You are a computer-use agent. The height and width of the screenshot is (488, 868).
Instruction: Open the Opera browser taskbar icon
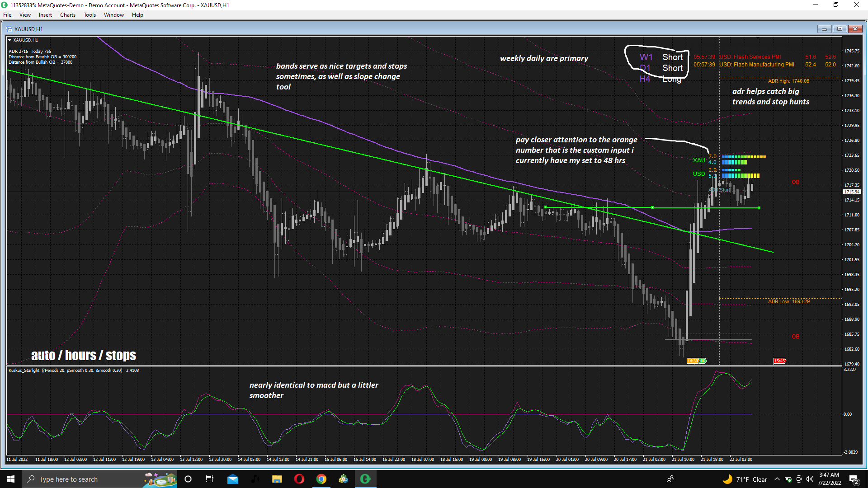point(299,479)
